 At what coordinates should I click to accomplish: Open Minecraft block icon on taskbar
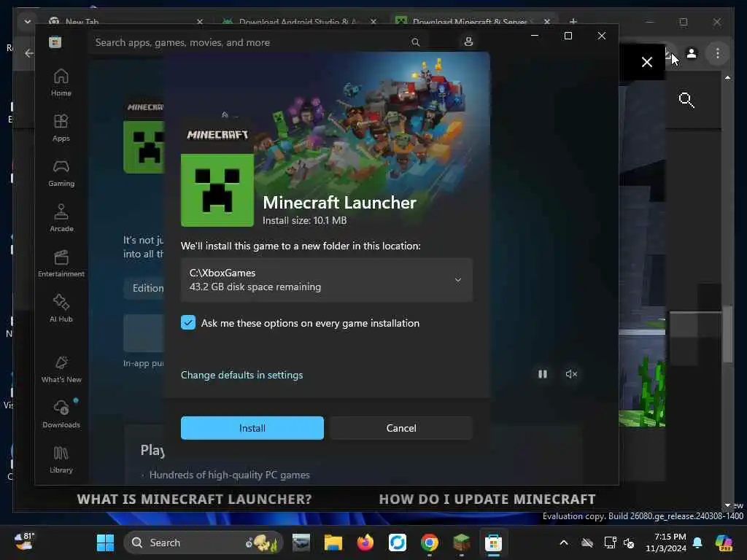coord(461,542)
